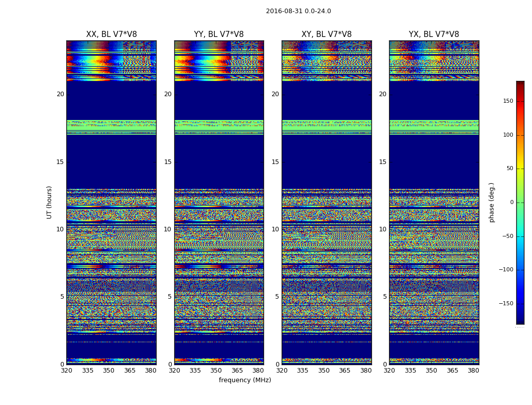
Task: Click the '150' colorbar tick label
Action: pyautogui.click(x=508, y=101)
